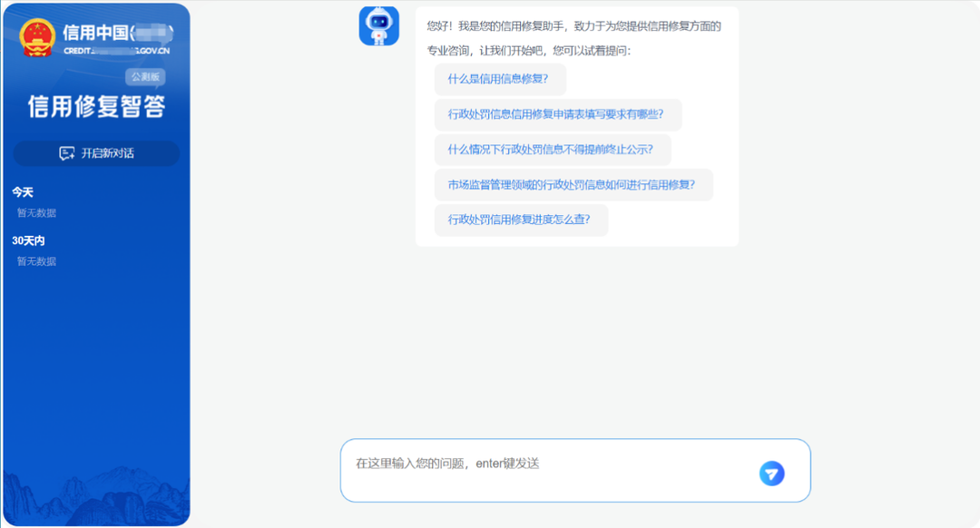Choose the 行政处罚信息信用修复申请表填写要求有哪些? question
Viewport: 980px width, 528px height.
pyautogui.click(x=556, y=114)
